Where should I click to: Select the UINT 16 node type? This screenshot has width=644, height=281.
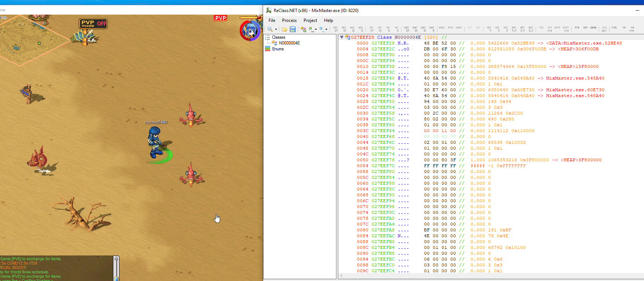(x=424, y=29)
